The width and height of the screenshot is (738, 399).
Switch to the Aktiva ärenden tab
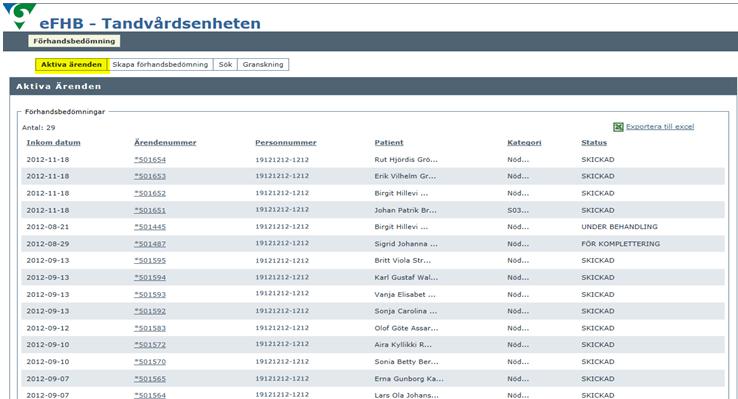[72, 64]
